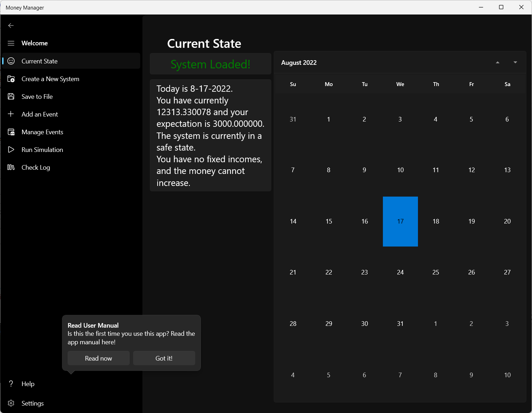
Task: Open the Check Log page
Action: pyautogui.click(x=36, y=168)
